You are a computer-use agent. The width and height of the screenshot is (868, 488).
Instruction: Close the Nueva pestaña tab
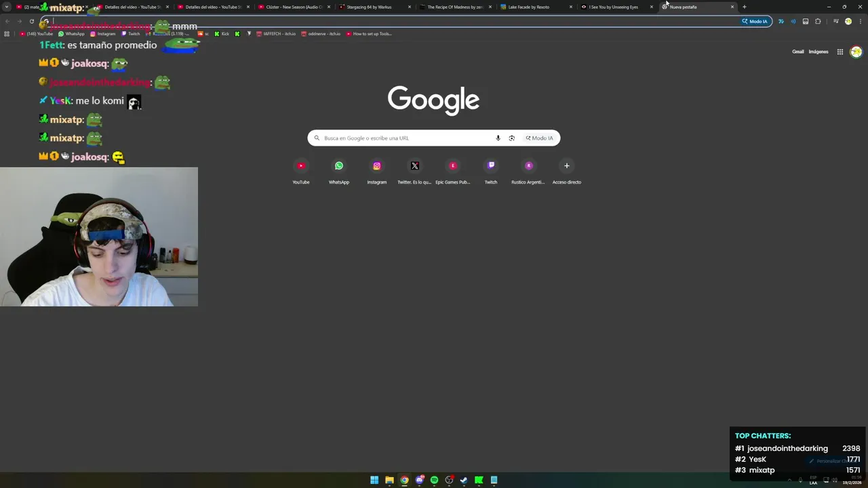point(732,7)
